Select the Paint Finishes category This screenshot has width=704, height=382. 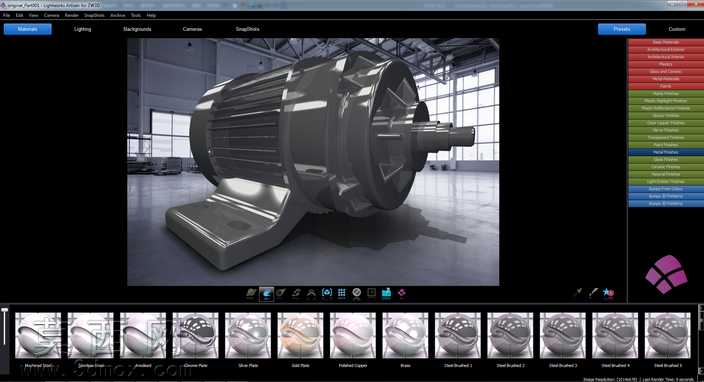pos(665,145)
